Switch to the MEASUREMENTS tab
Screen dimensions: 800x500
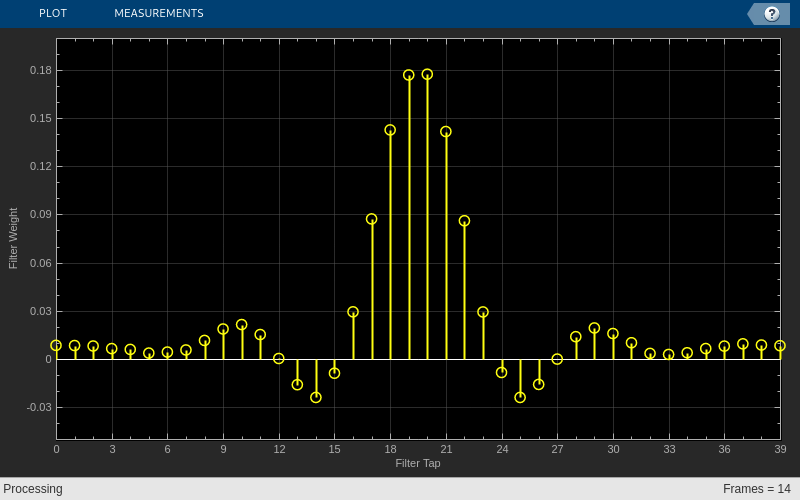pyautogui.click(x=159, y=13)
